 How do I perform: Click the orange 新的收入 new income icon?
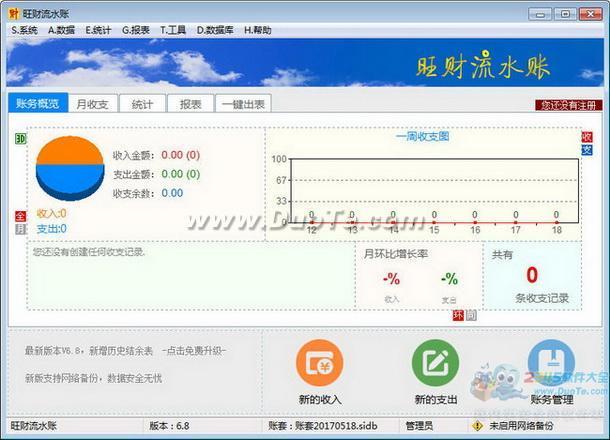pos(319,363)
